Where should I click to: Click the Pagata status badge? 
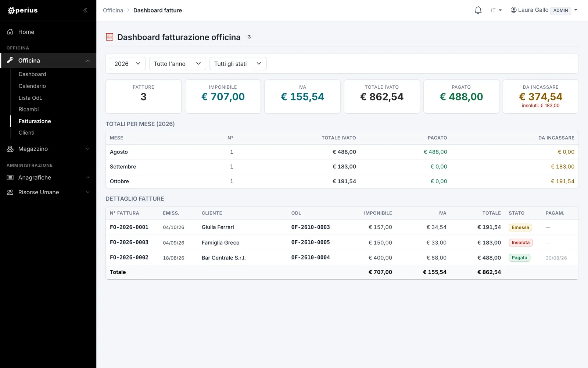[519, 258]
